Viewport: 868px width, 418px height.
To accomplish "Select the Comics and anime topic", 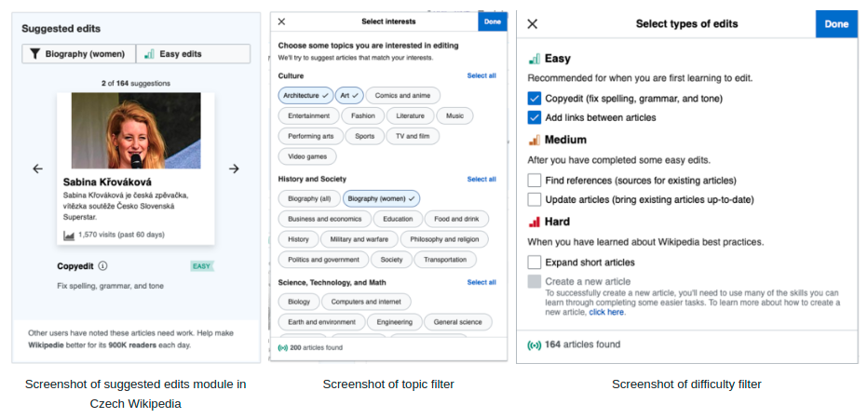I will click(x=402, y=95).
